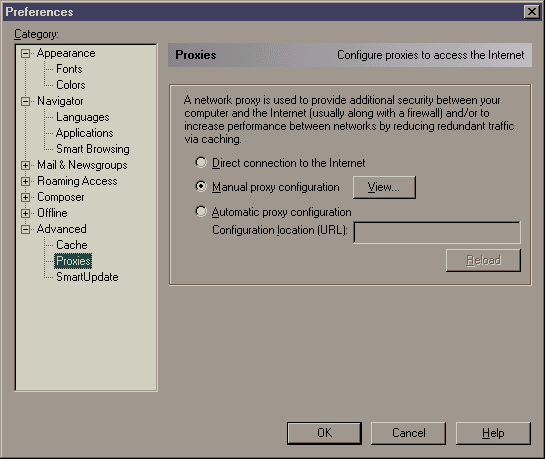The height and width of the screenshot is (459, 545).
Task: Expand the Mail & Newsgroups node
Action: (25, 165)
